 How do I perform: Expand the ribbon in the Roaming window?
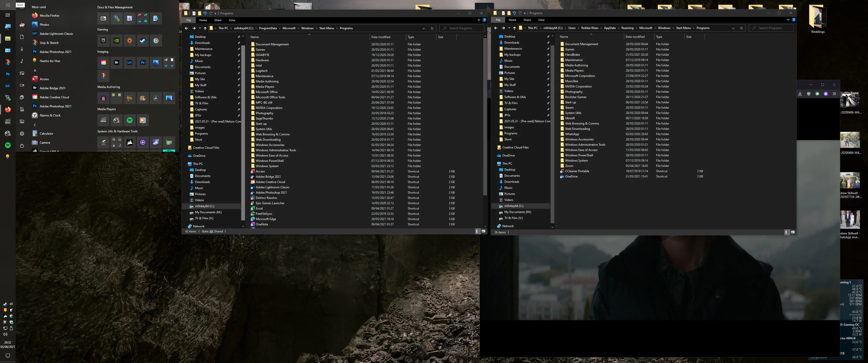tap(788, 20)
